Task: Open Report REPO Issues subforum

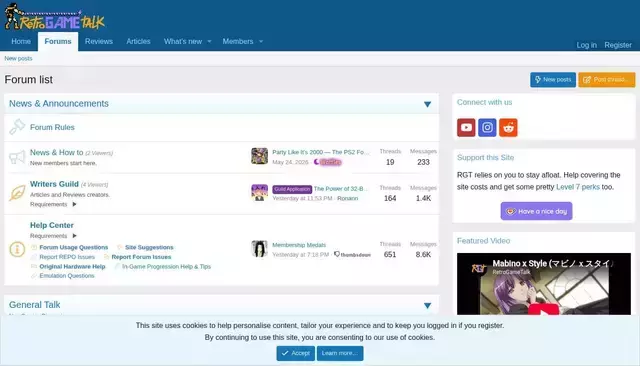Action: pos(67,257)
